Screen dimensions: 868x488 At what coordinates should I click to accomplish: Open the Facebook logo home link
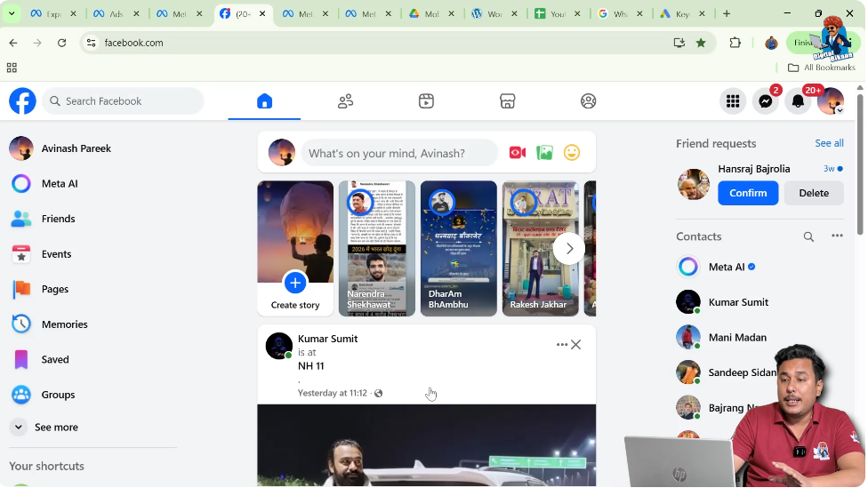pos(23,101)
